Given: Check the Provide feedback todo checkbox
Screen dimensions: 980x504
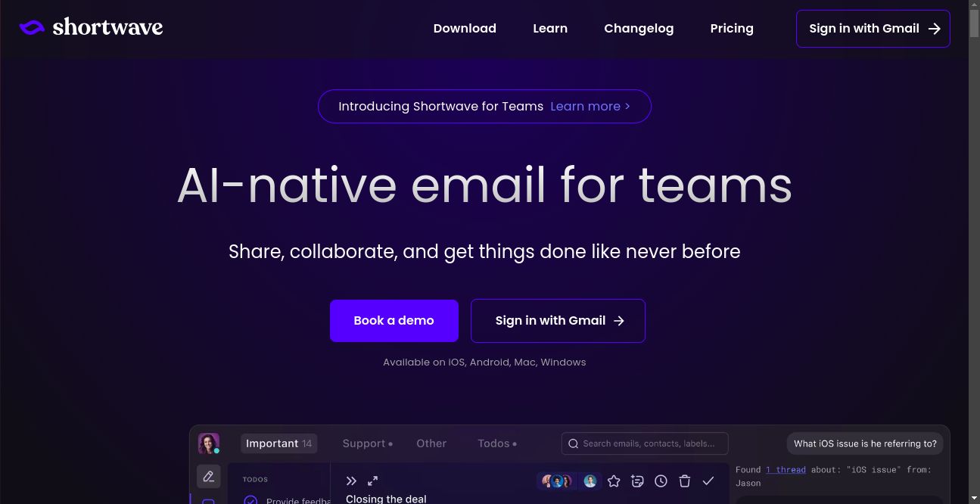Looking at the screenshot, I should tap(250, 500).
